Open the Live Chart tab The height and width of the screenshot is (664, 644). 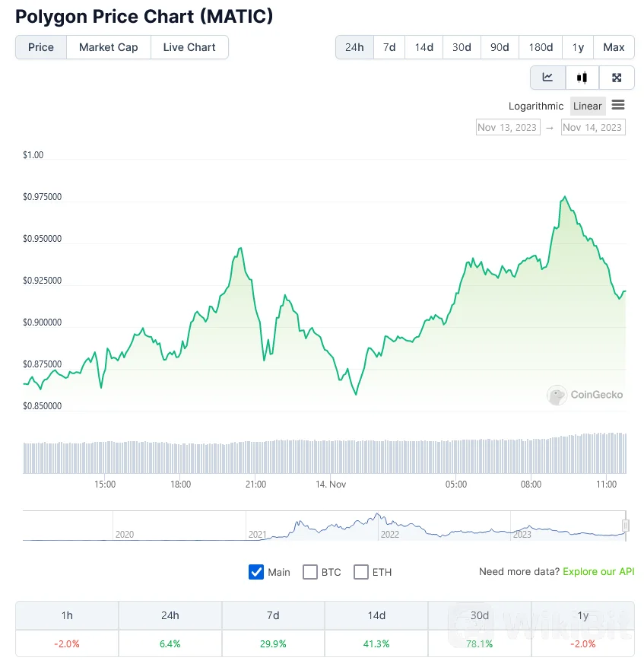[x=189, y=47]
